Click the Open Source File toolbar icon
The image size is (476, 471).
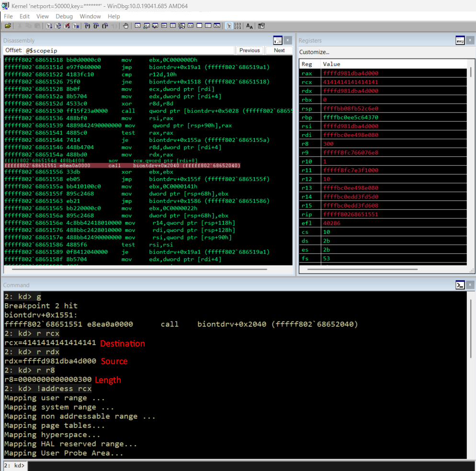(x=8, y=26)
